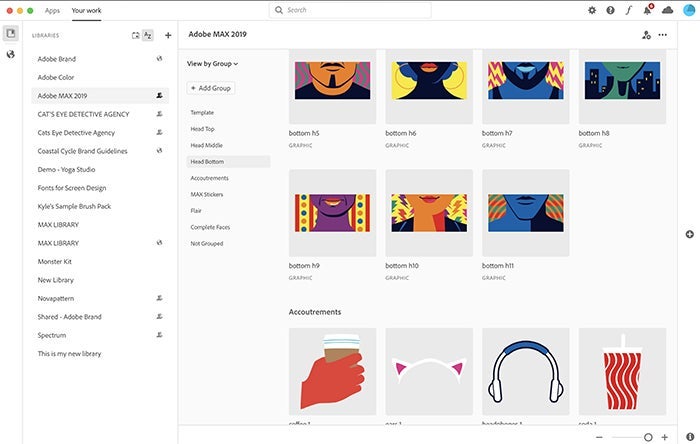The image size is (700, 444).
Task: Jump to the MAX Stickers group
Action: click(x=209, y=194)
